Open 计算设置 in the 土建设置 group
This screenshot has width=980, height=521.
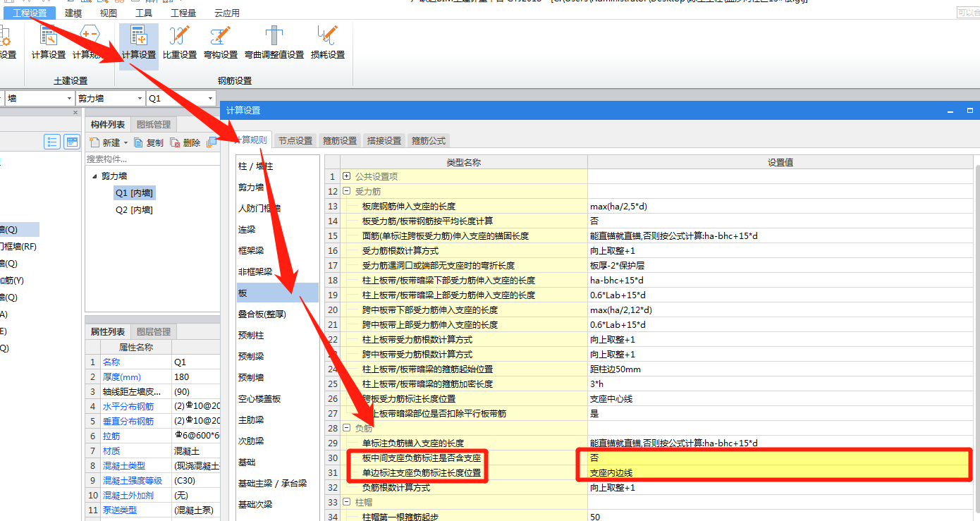pyautogui.click(x=49, y=43)
